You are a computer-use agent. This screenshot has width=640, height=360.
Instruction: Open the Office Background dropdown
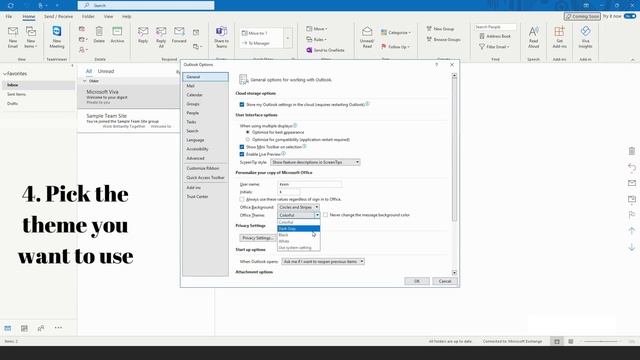click(x=298, y=207)
